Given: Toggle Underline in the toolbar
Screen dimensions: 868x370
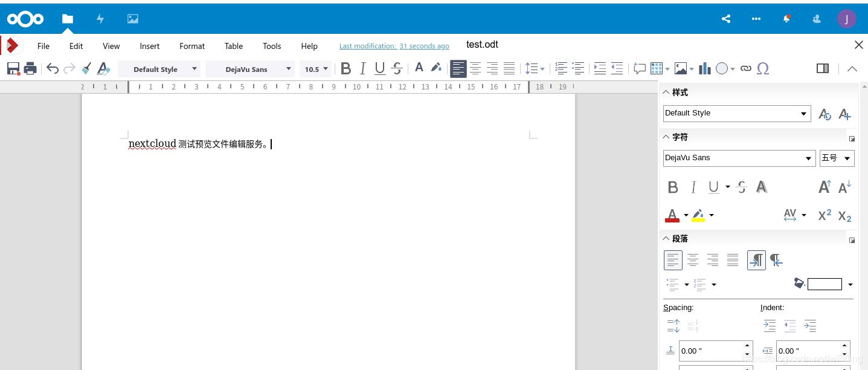Looking at the screenshot, I should [380, 69].
